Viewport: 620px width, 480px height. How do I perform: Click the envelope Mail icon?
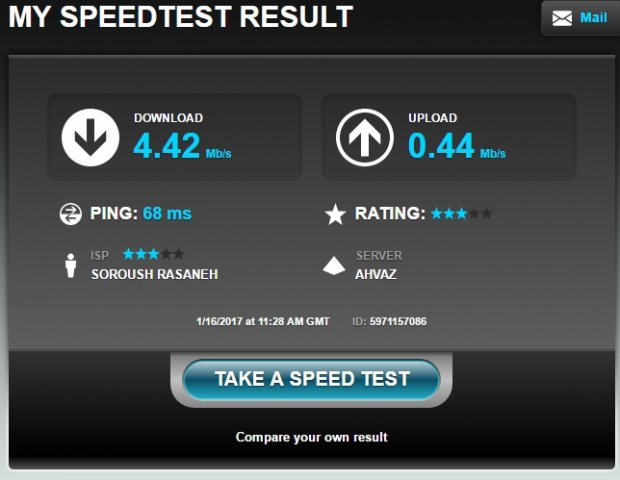(x=562, y=18)
